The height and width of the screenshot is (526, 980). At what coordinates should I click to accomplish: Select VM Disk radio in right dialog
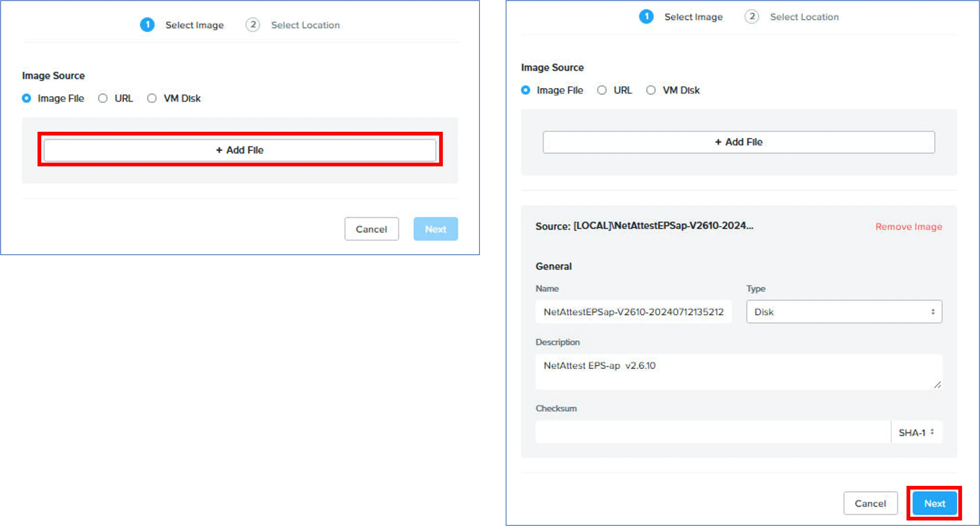pyautogui.click(x=651, y=90)
